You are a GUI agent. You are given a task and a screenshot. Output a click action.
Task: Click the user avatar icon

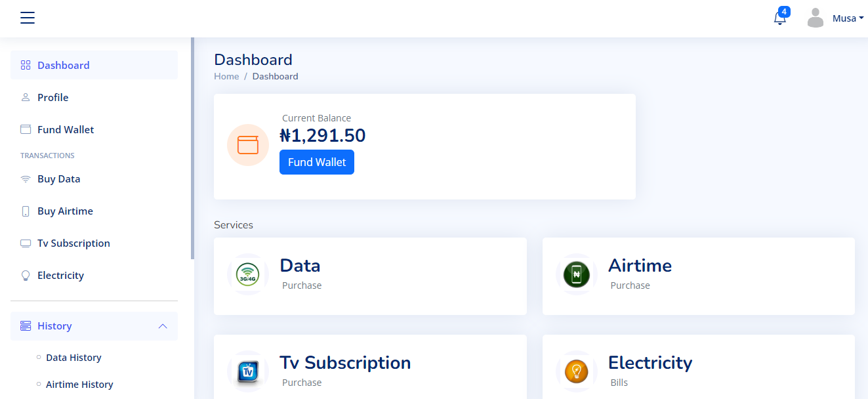pyautogui.click(x=816, y=18)
